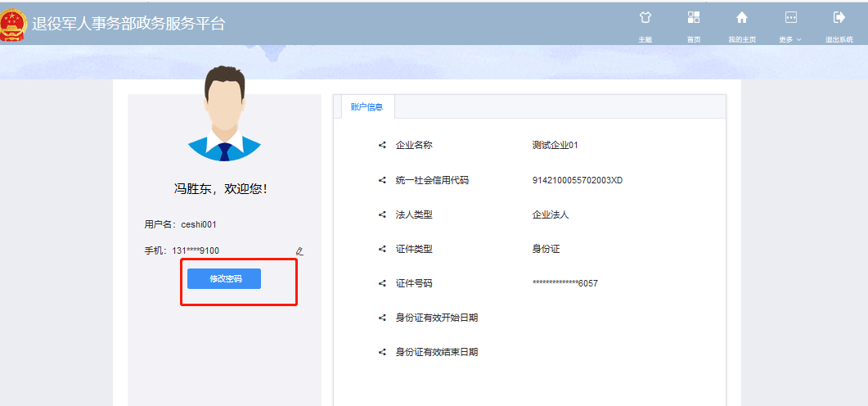Click the 企业名称 label

tap(414, 145)
